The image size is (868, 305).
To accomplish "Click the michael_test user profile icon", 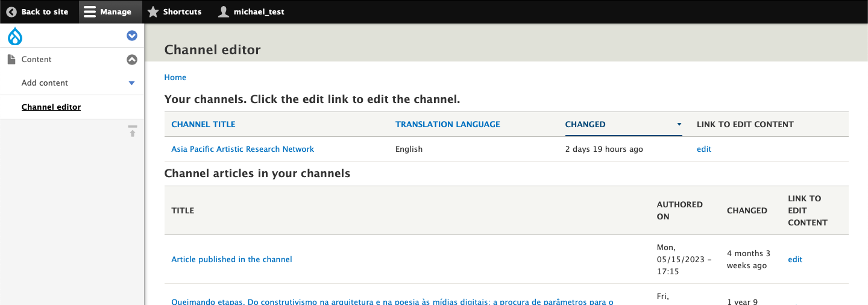I will tap(224, 12).
